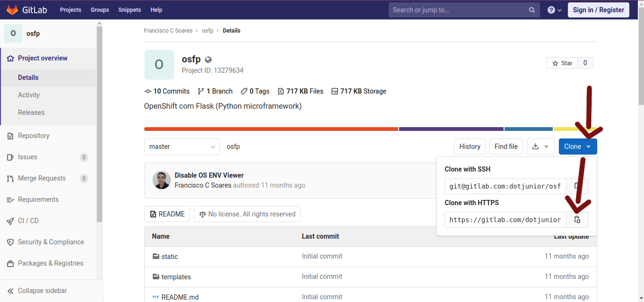This screenshot has width=644, height=302.
Task: Click the README.md markdown file icon
Action: (x=156, y=297)
